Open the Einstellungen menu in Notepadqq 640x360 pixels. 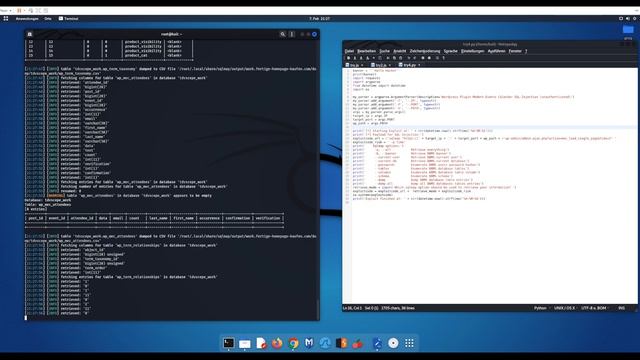tap(472, 51)
